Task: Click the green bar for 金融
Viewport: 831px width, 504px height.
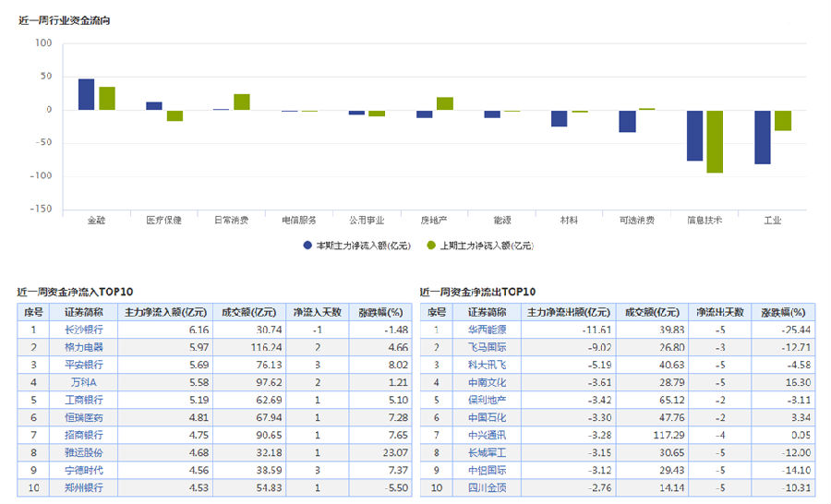Action: [x=107, y=99]
